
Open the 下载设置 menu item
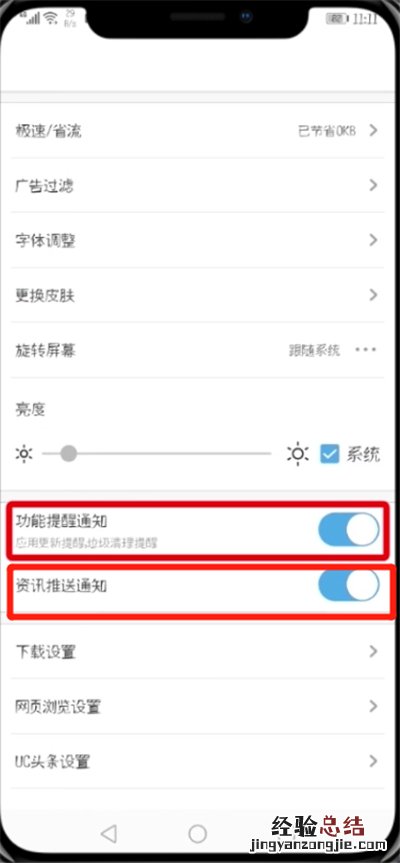[198, 652]
